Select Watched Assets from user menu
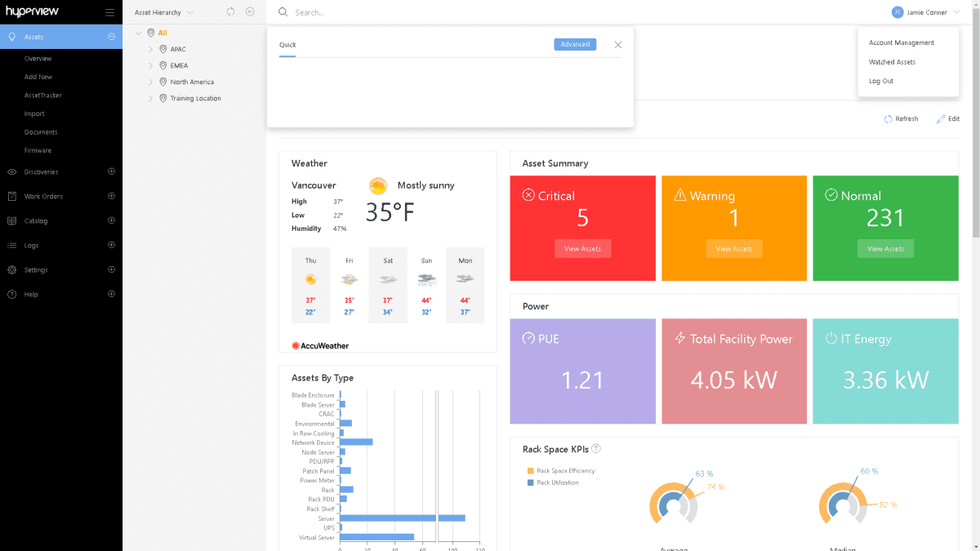This screenshot has height=551, width=980. (x=892, y=62)
